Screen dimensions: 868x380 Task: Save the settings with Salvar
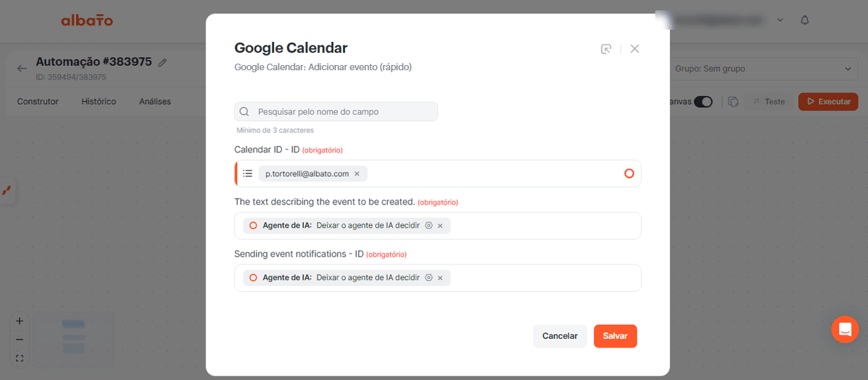pos(616,336)
